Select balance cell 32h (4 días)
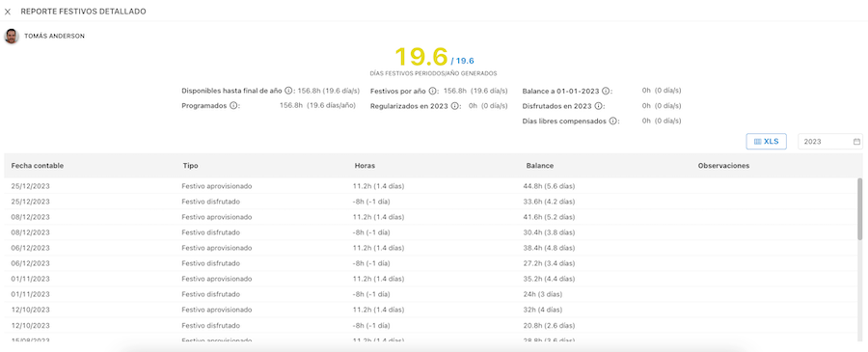 tap(544, 310)
